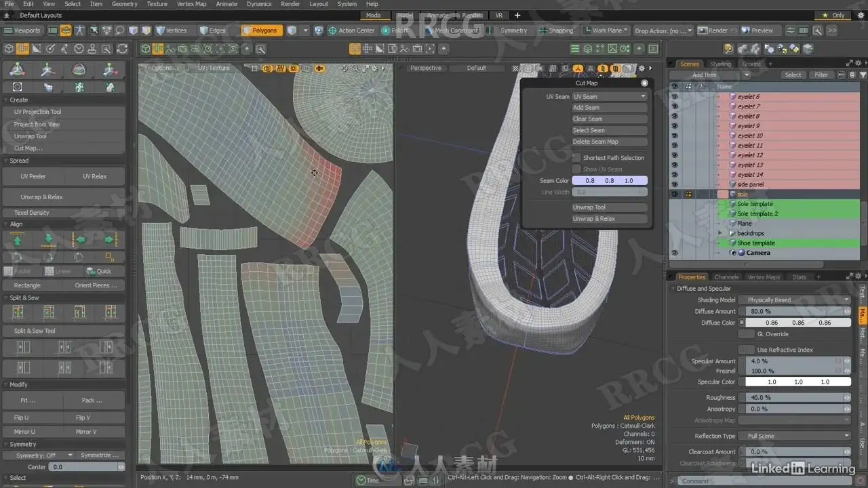
Task: Open the Texture menu
Action: pyautogui.click(x=157, y=4)
